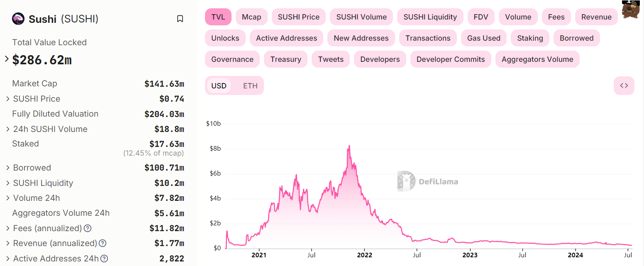
Task: Enable the Developers chart metric
Action: [380, 59]
